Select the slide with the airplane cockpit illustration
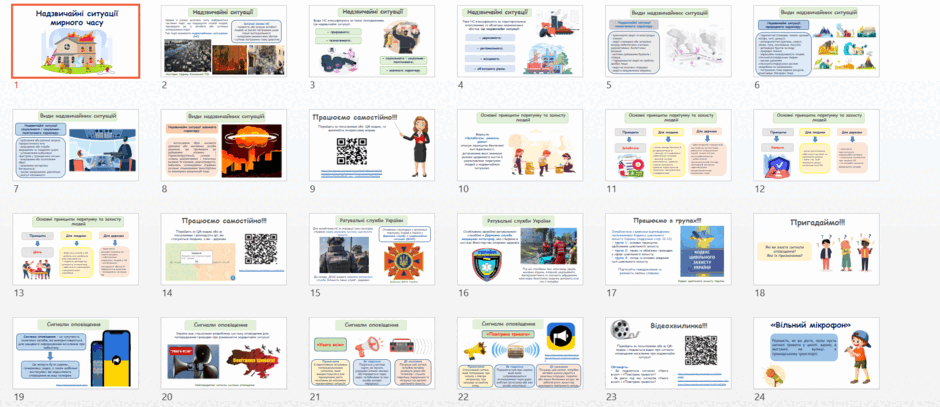This screenshot has width=940, height=407. click(x=76, y=145)
